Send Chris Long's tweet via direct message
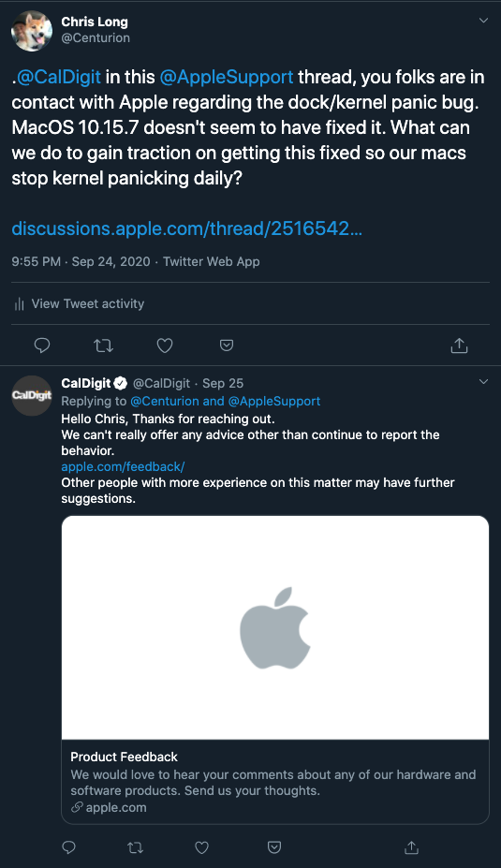501x868 pixels. [x=227, y=346]
